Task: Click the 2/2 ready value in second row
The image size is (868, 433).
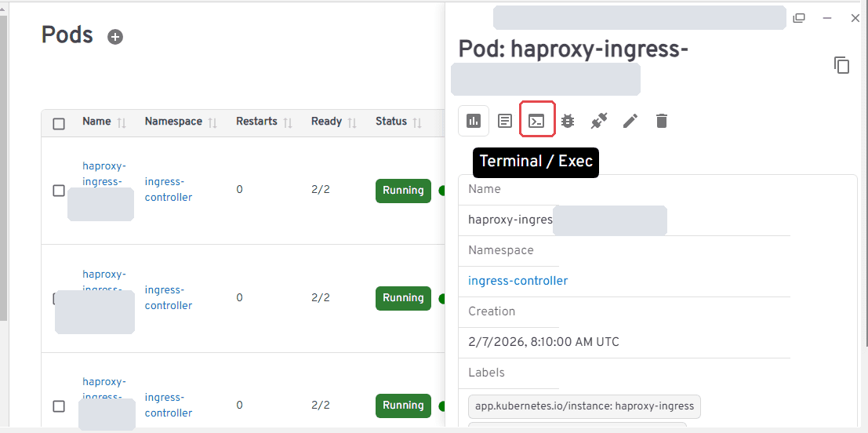Action: point(321,297)
